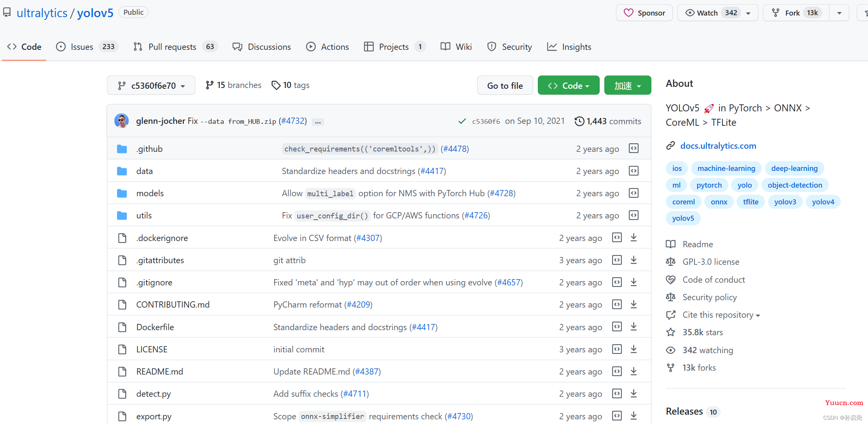View the 1,443 commits history

coord(608,121)
